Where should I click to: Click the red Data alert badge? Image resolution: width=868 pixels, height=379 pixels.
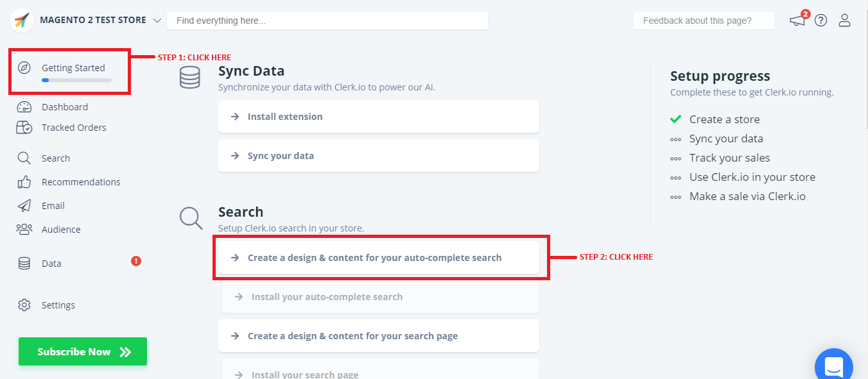[136, 261]
